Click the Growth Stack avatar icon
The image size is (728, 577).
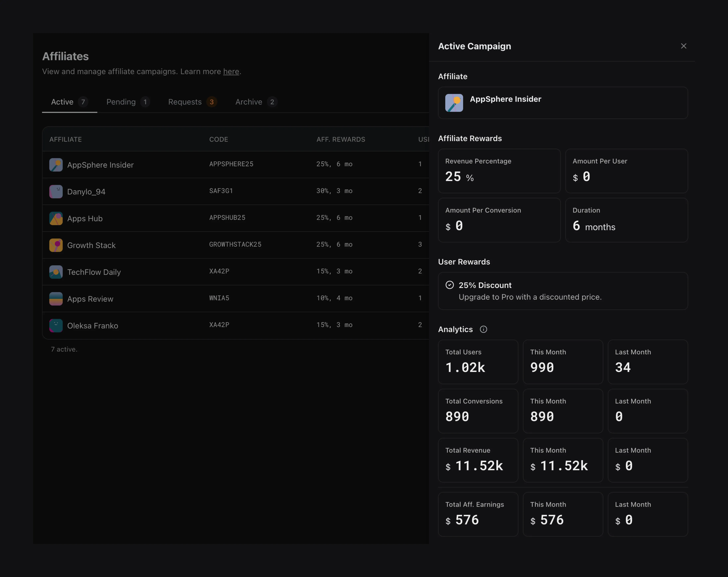pos(56,245)
